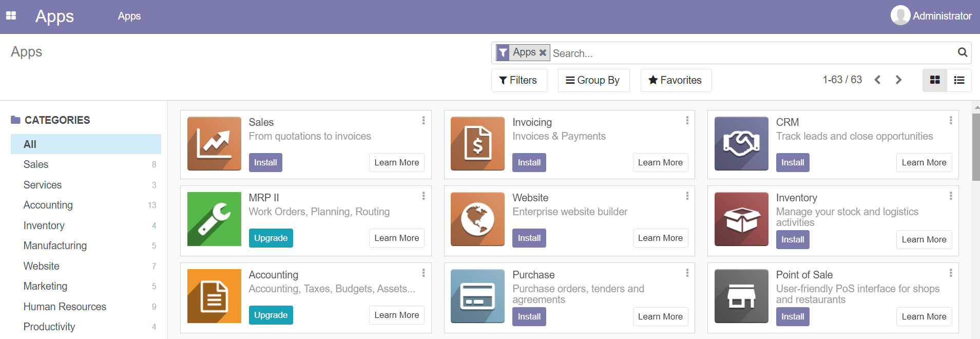Click the MRP II wrench icon
The width and height of the screenshot is (980, 339).
pos(214,219)
